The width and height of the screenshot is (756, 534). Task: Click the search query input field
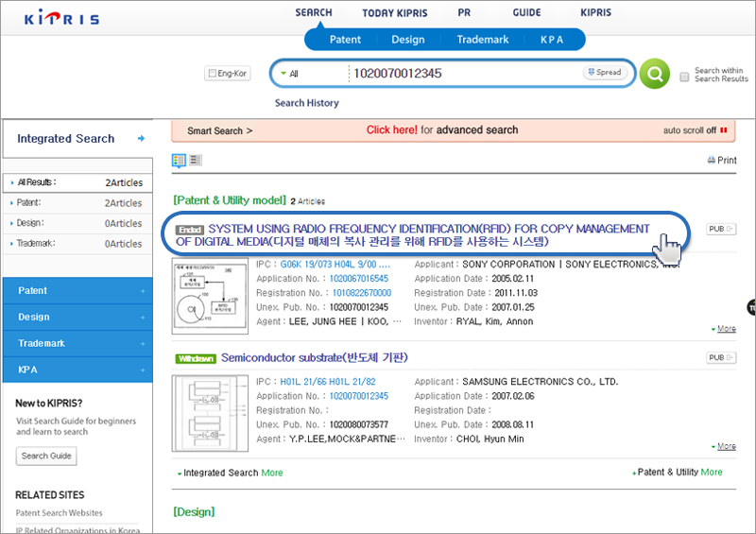point(465,74)
